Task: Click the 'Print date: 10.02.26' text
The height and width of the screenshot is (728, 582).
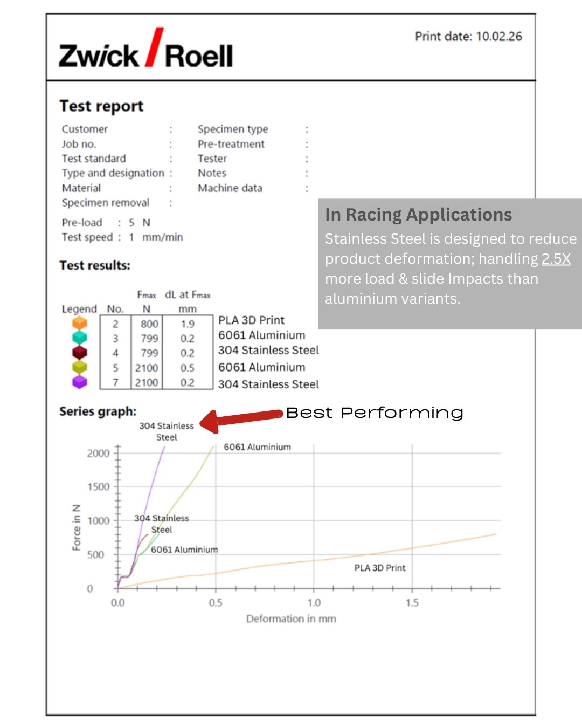Action: point(468,37)
